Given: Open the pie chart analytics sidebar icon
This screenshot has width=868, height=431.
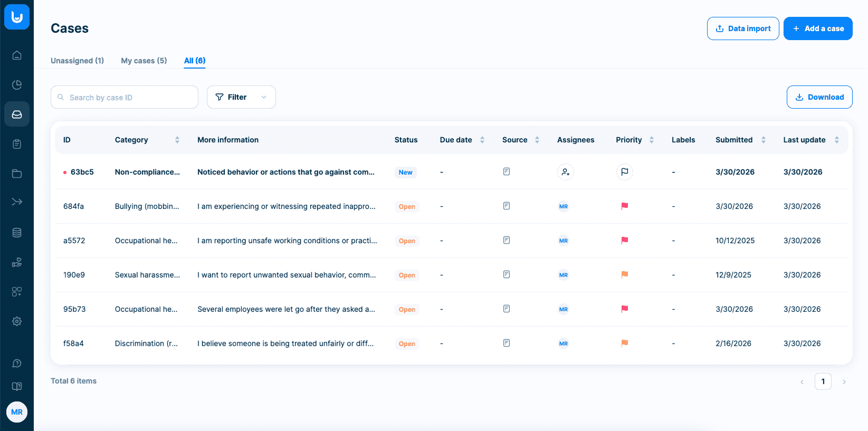Looking at the screenshot, I should click(17, 85).
